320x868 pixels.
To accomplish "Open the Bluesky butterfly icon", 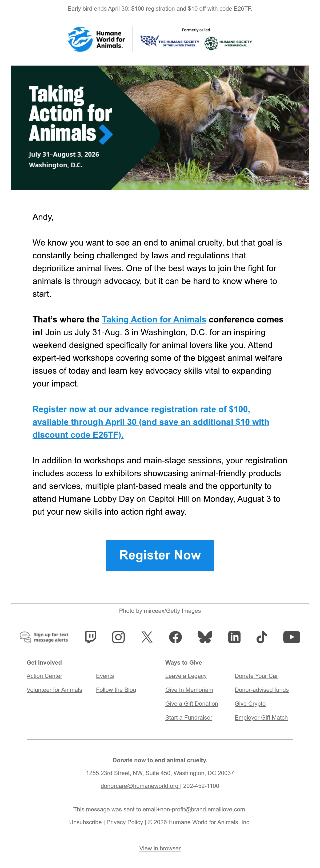I will coord(205,637).
